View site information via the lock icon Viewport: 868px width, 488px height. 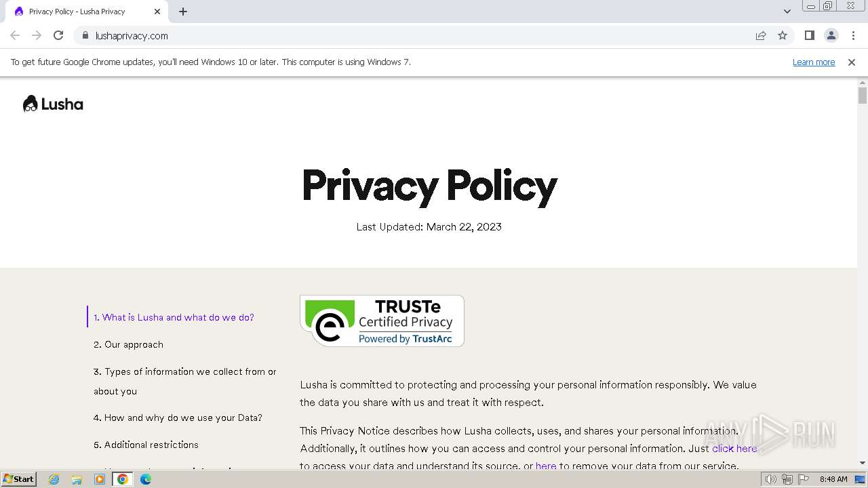[85, 35]
